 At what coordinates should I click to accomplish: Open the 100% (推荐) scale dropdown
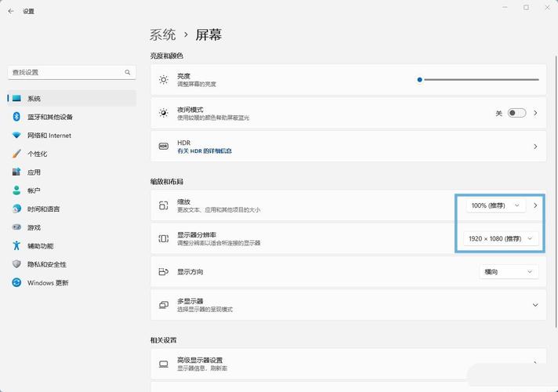(x=496, y=205)
